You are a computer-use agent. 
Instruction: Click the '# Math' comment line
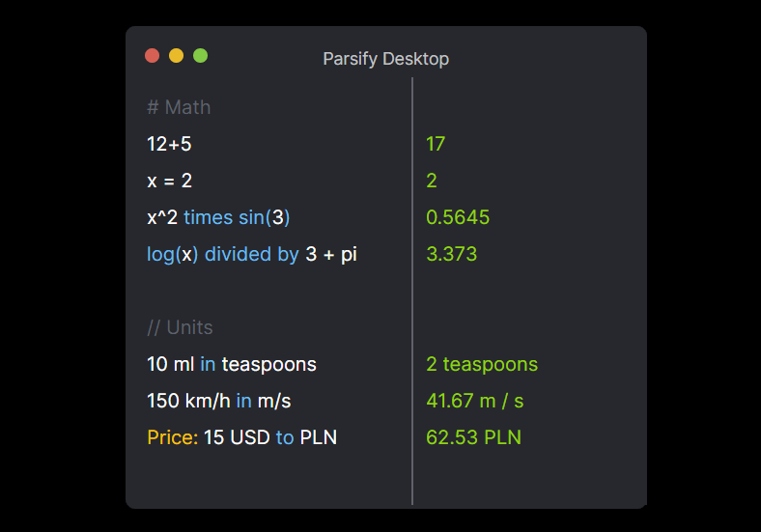click(x=179, y=107)
